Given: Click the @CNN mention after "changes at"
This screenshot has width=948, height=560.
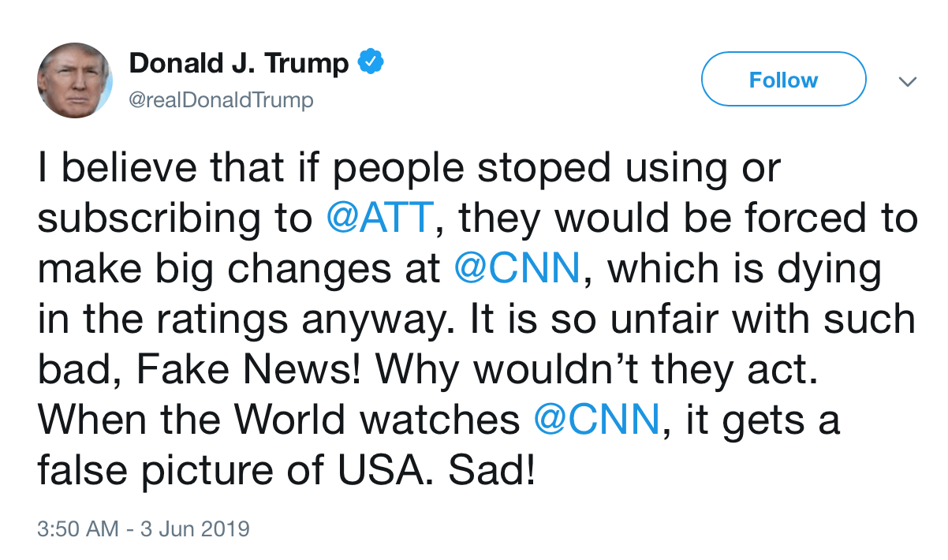Looking at the screenshot, I should click(x=517, y=270).
